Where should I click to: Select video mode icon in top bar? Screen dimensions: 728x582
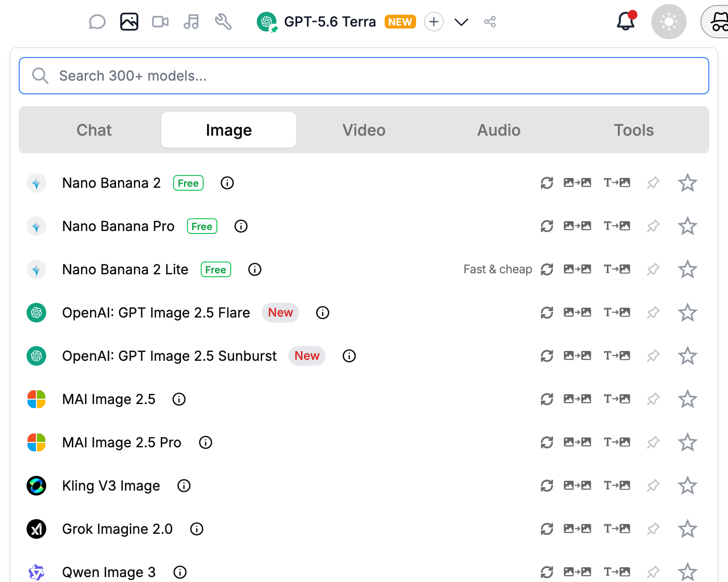[x=160, y=22]
